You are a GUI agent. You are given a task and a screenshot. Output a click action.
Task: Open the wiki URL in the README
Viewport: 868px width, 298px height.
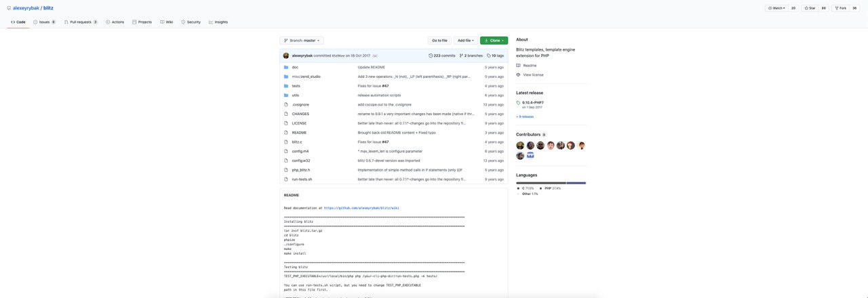(361, 208)
